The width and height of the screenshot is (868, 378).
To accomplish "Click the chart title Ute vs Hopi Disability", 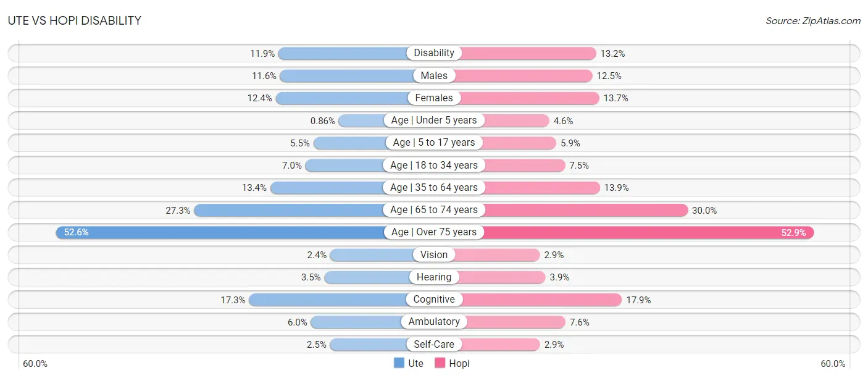I will tap(75, 21).
